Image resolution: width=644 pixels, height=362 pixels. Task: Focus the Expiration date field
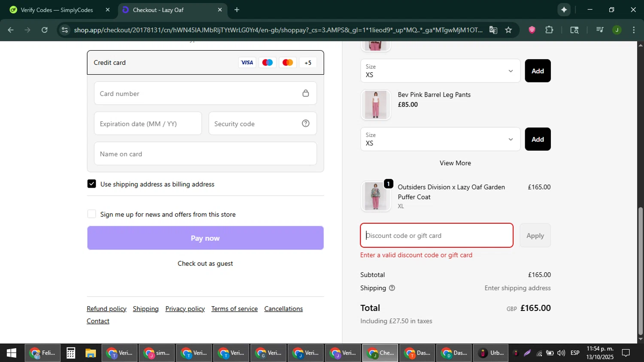point(148,124)
